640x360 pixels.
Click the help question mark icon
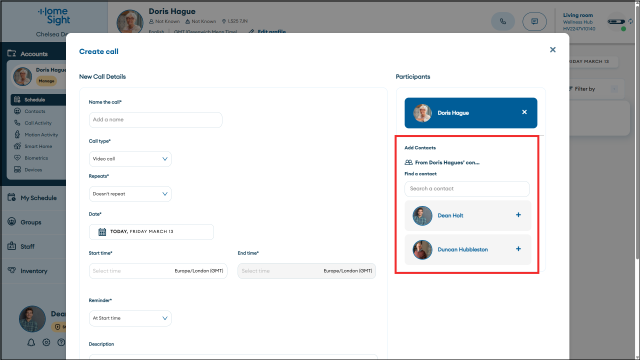pyautogui.click(x=61, y=342)
